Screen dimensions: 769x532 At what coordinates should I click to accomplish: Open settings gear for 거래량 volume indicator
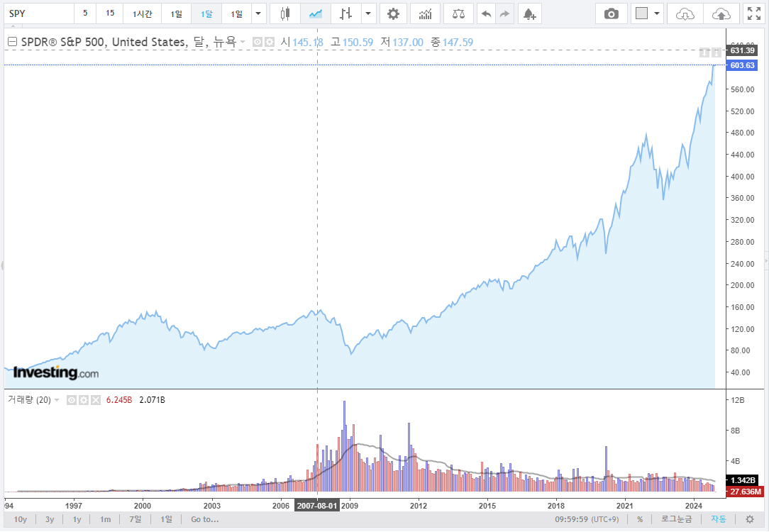[84, 400]
